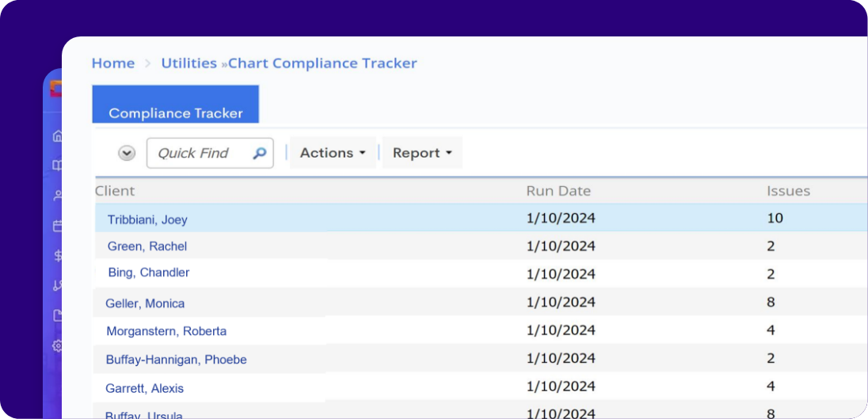
Task: Sort by the Run Date column header
Action: click(558, 191)
